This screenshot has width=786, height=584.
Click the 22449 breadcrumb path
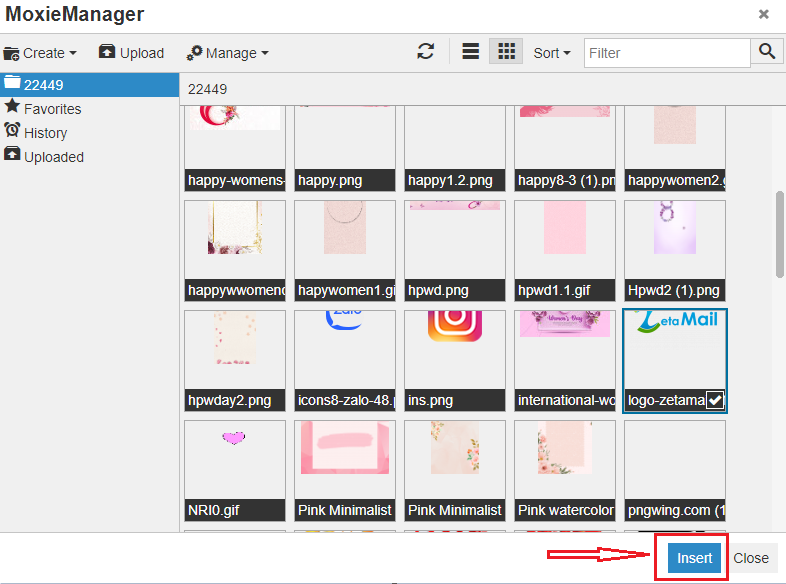pyautogui.click(x=207, y=89)
